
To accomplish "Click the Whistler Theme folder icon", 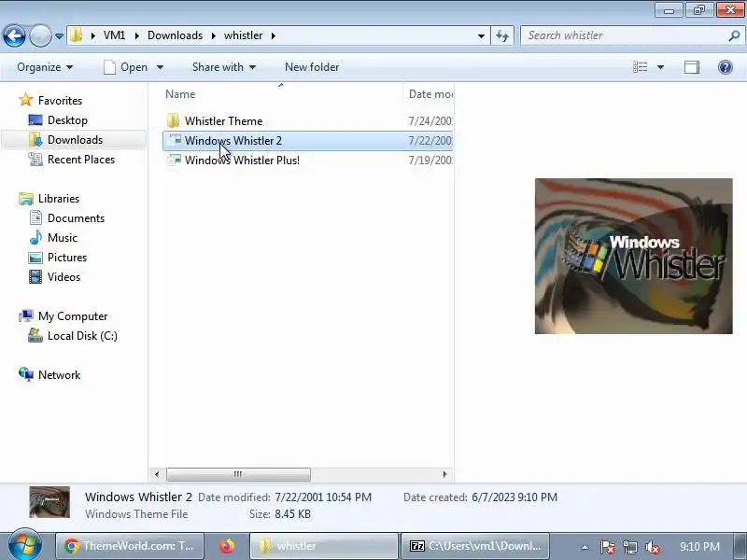I will click(173, 121).
